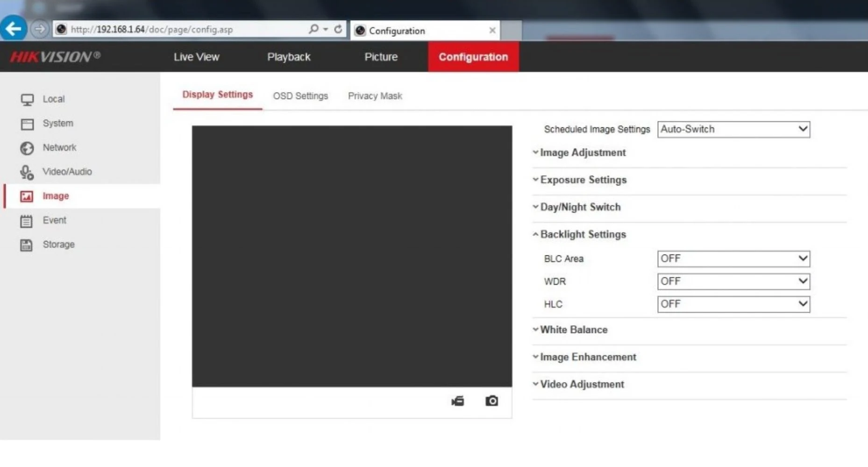868x467 pixels.
Task: Go to the Picture tab
Action: point(381,57)
